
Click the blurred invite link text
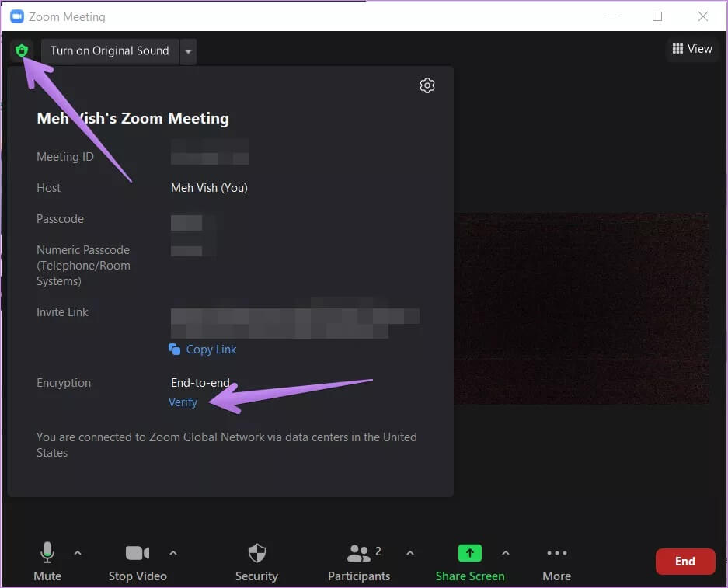(x=294, y=318)
